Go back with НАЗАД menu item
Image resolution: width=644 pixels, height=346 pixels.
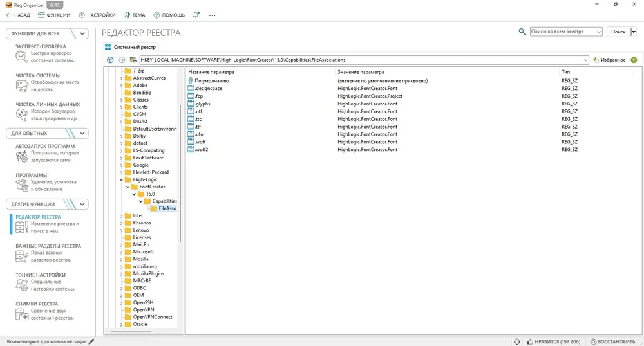click(18, 15)
